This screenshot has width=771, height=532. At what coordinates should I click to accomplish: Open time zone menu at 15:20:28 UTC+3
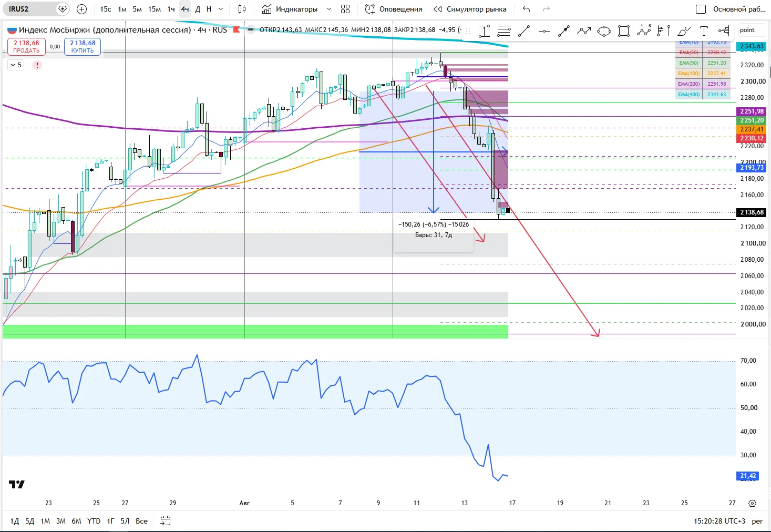[x=719, y=521]
